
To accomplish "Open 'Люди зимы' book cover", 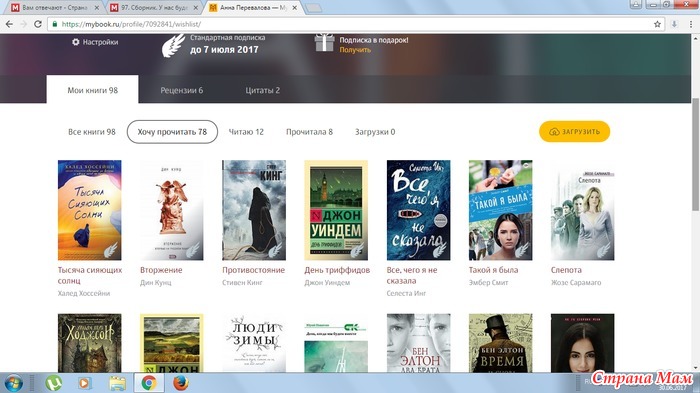I will pos(254,343).
